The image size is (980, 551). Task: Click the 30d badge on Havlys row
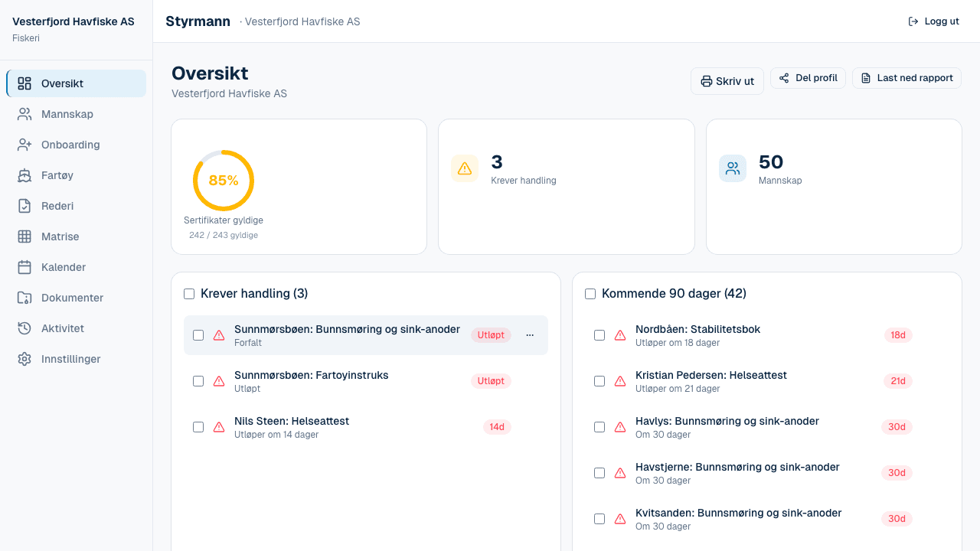click(x=897, y=427)
